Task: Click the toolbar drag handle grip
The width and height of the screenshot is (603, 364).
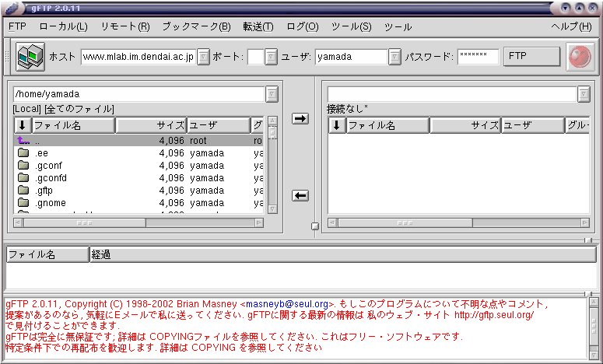Action: point(7,57)
